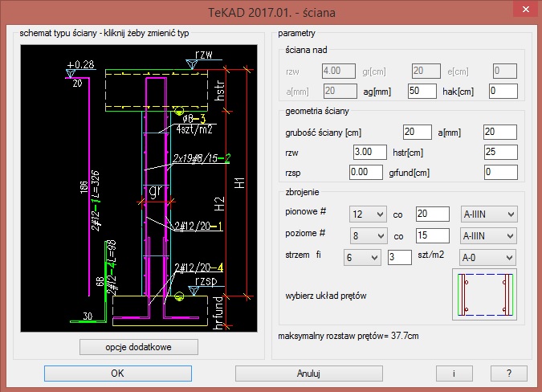542x392 pixels.
Task: Click disabled e[cm] field in ściana nad
Action: (x=505, y=71)
